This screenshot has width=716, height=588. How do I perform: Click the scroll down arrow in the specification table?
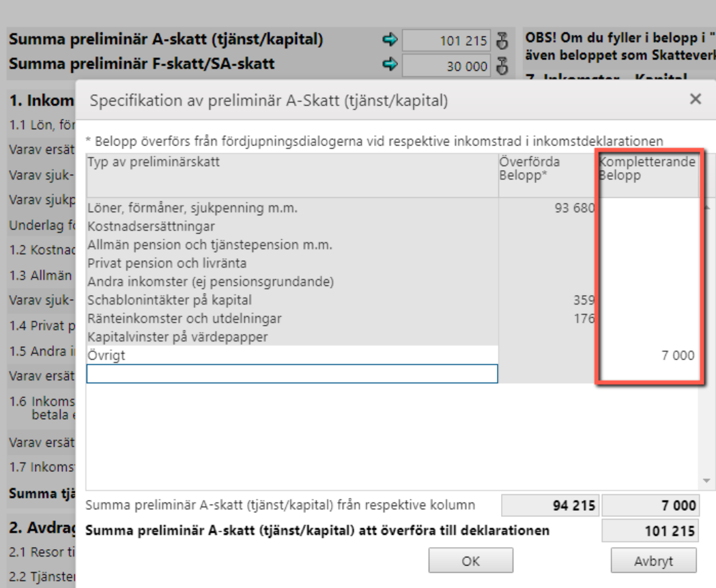[x=706, y=481]
